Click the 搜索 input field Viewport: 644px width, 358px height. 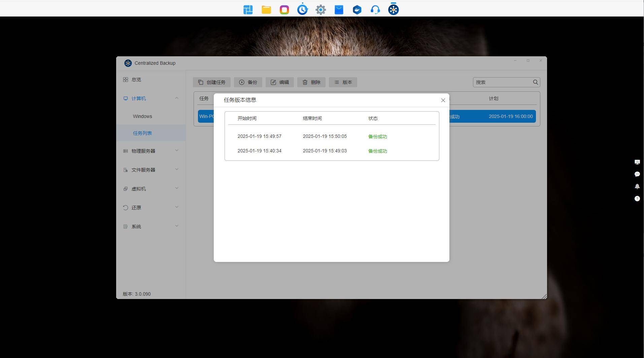click(502, 82)
